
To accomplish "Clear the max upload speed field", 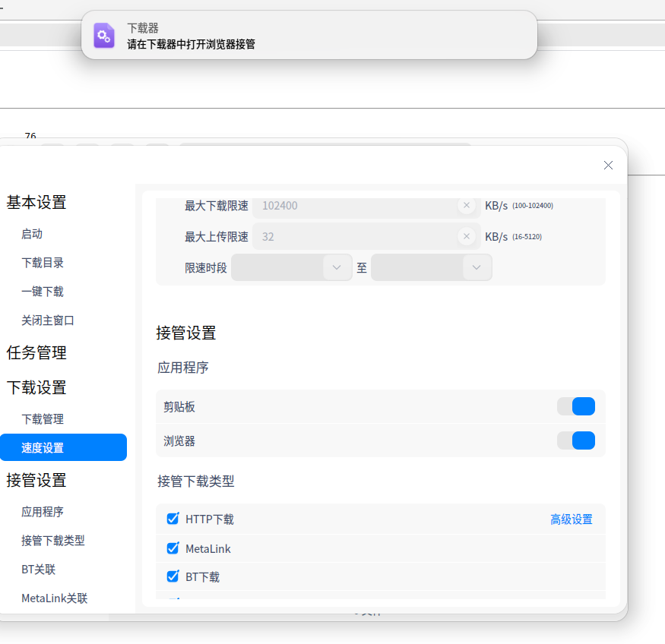I will pyautogui.click(x=467, y=237).
